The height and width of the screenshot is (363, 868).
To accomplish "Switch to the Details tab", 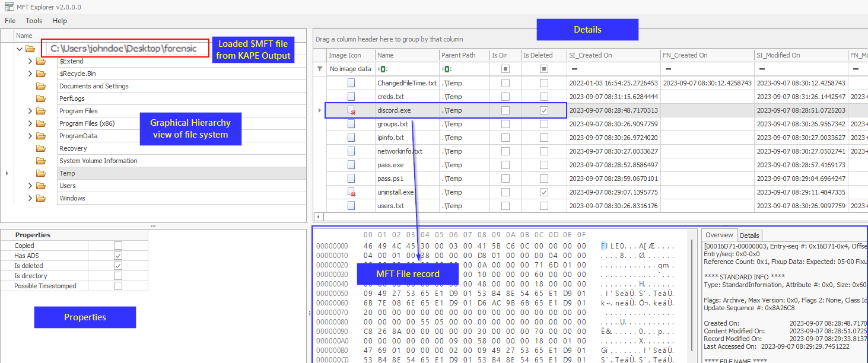I will [749, 235].
